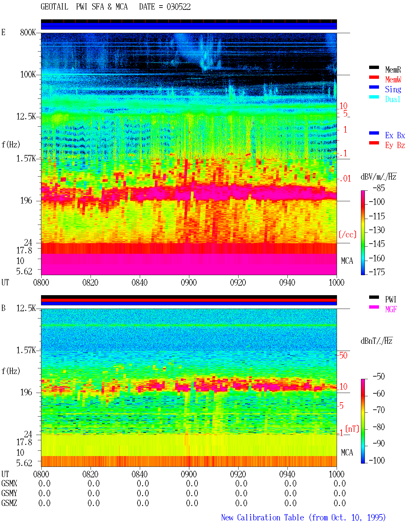Click the E-field spectrogram plot area
Viewport: 420px width, 523px height.
[x=189, y=154]
